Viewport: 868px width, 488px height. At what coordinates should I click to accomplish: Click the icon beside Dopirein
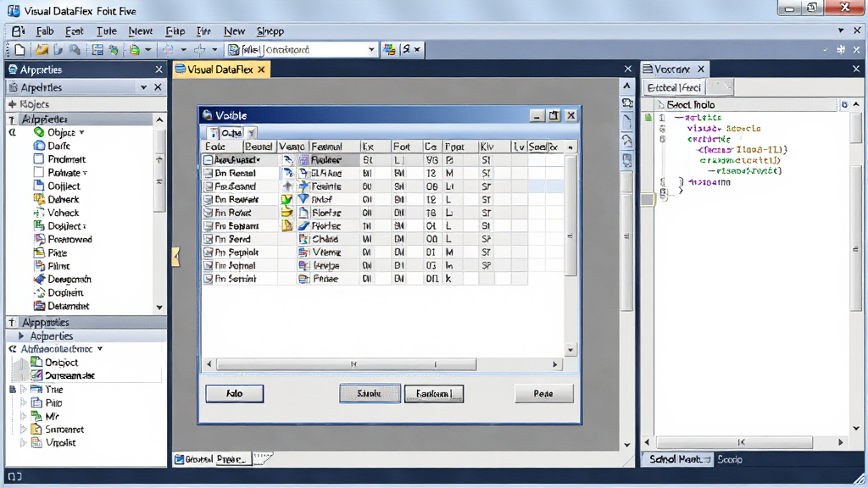39,292
